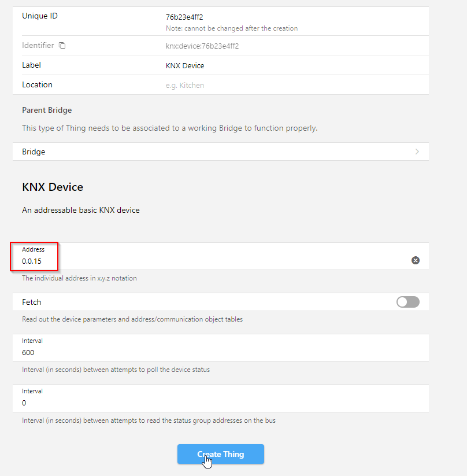Expand the Bridge row chevron arrow
Viewport: 467px width, 476px height.
pos(417,152)
